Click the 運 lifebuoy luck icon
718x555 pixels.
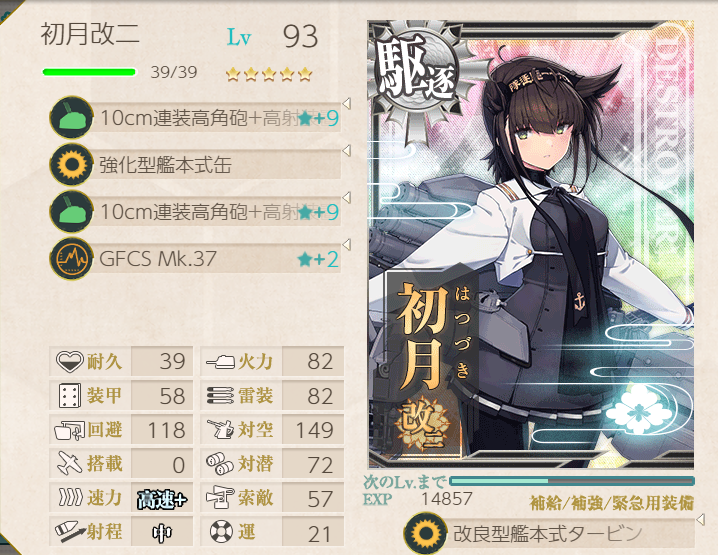click(x=221, y=532)
